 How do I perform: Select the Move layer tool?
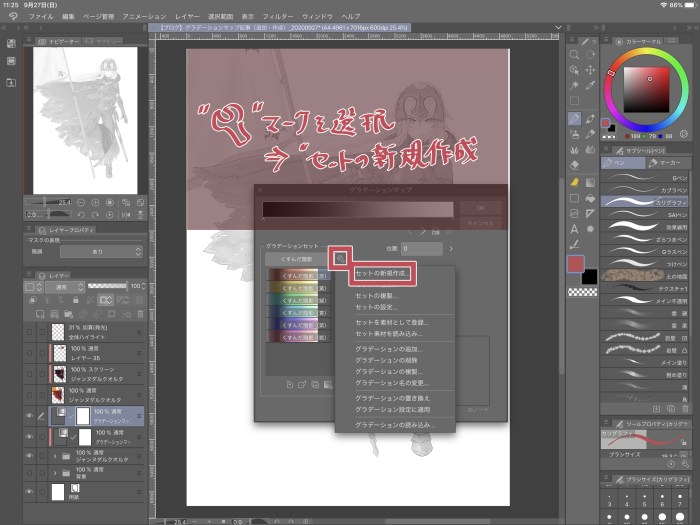coord(590,70)
